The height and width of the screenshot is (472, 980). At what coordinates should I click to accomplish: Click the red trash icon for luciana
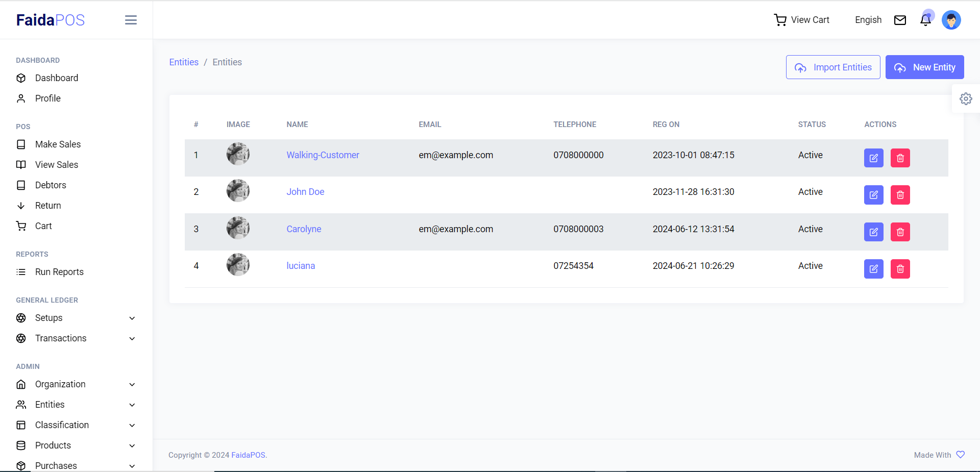(x=900, y=269)
